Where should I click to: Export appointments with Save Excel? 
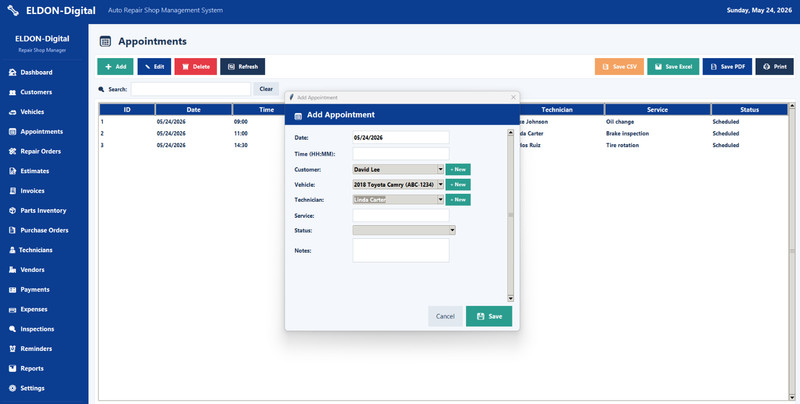(x=673, y=66)
